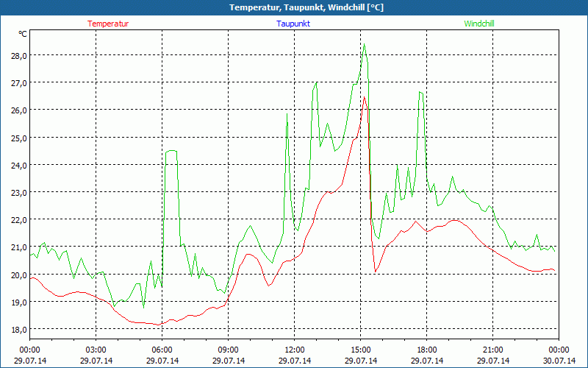The image size is (588, 368).
Task: Click the 23,0 y-axis value
Action: pyautogui.click(x=18, y=193)
